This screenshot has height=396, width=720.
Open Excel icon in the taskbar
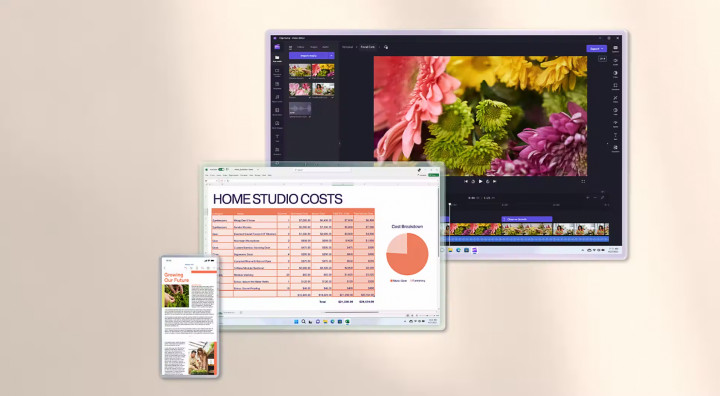click(x=348, y=322)
